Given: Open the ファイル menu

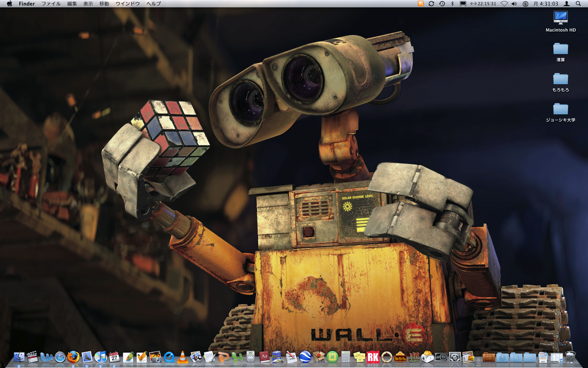Looking at the screenshot, I should pos(51,4).
